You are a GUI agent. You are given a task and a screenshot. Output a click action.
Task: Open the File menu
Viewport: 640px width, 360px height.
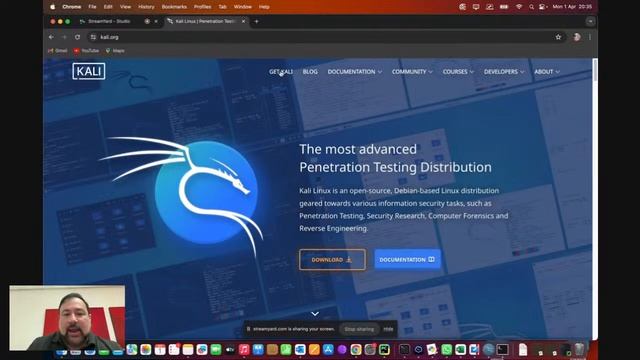tap(92, 7)
